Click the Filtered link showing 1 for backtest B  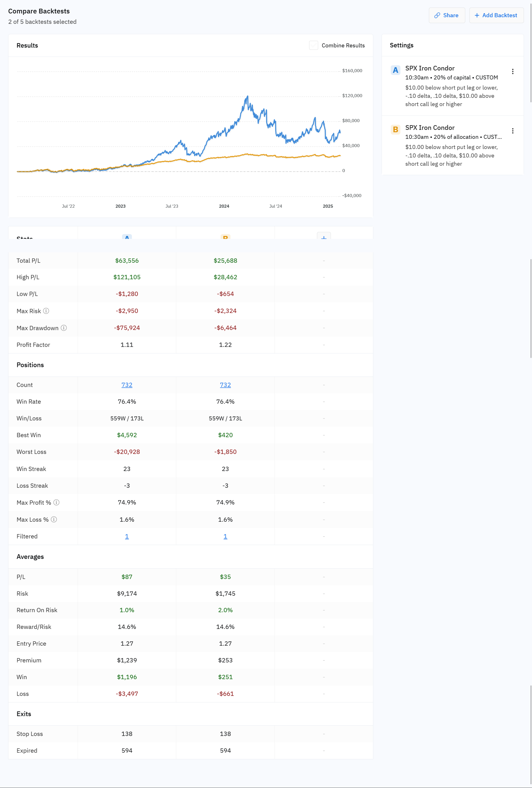tap(225, 536)
